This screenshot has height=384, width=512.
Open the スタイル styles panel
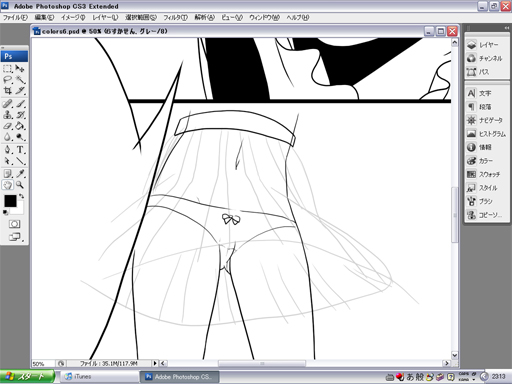pyautogui.click(x=487, y=188)
